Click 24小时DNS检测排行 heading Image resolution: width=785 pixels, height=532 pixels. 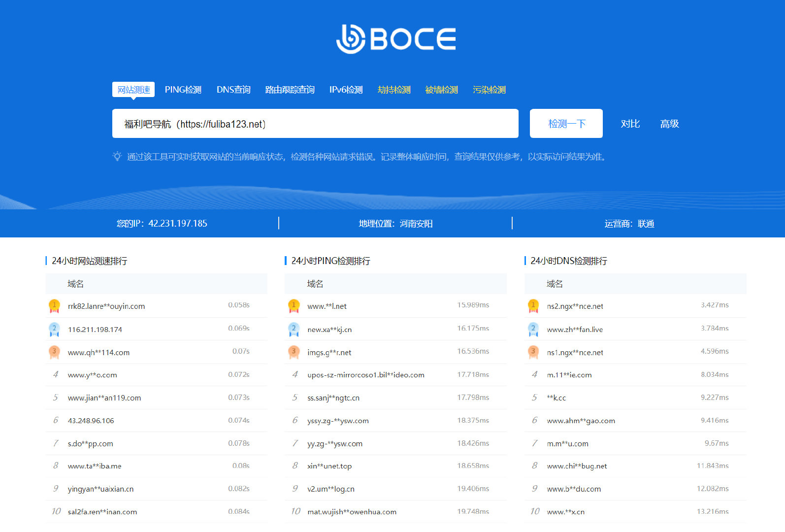(569, 261)
